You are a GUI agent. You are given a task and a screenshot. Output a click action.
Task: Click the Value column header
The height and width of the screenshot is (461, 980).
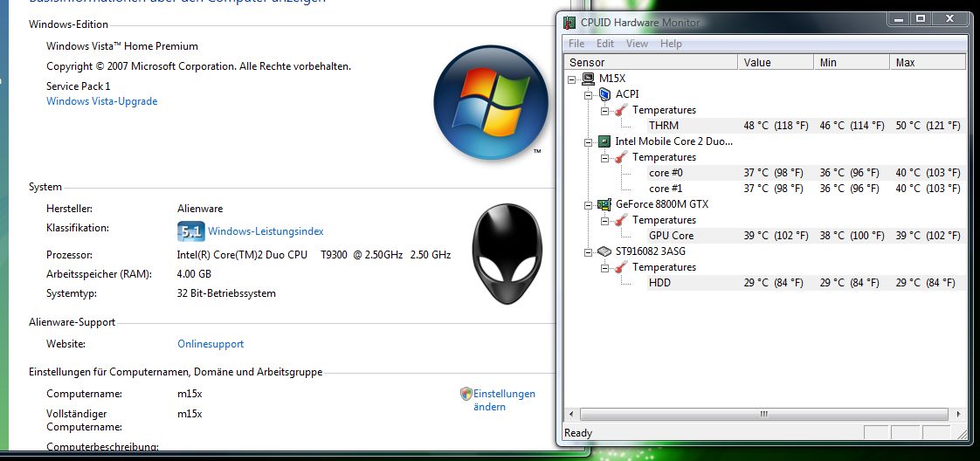coord(776,63)
